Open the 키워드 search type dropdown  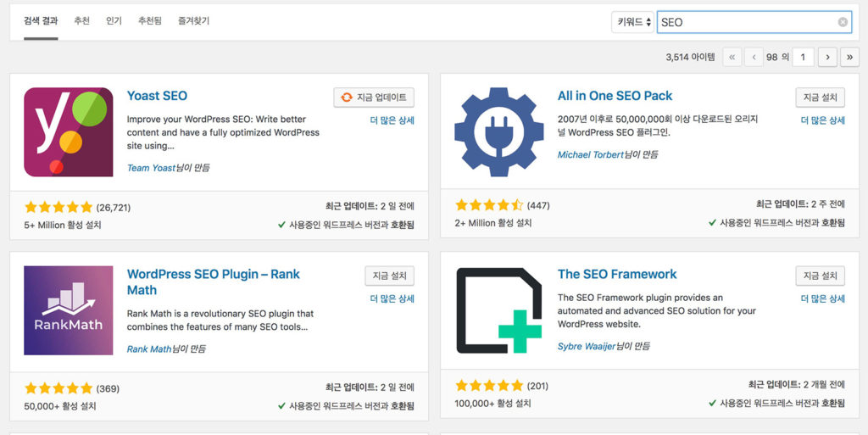coord(633,22)
